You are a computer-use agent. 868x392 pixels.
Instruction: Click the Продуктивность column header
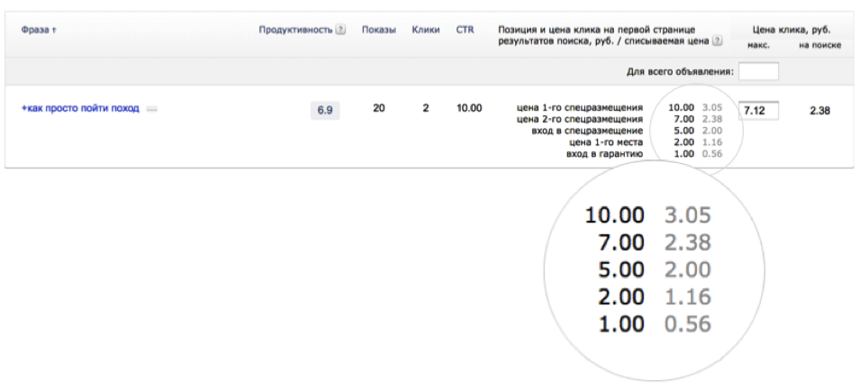296,30
